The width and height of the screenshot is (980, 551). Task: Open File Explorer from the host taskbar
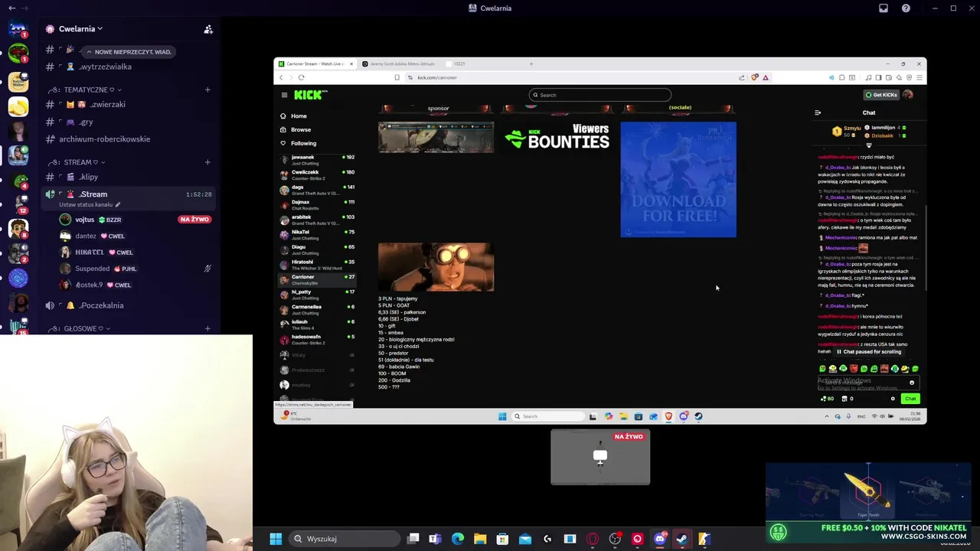tap(480, 539)
